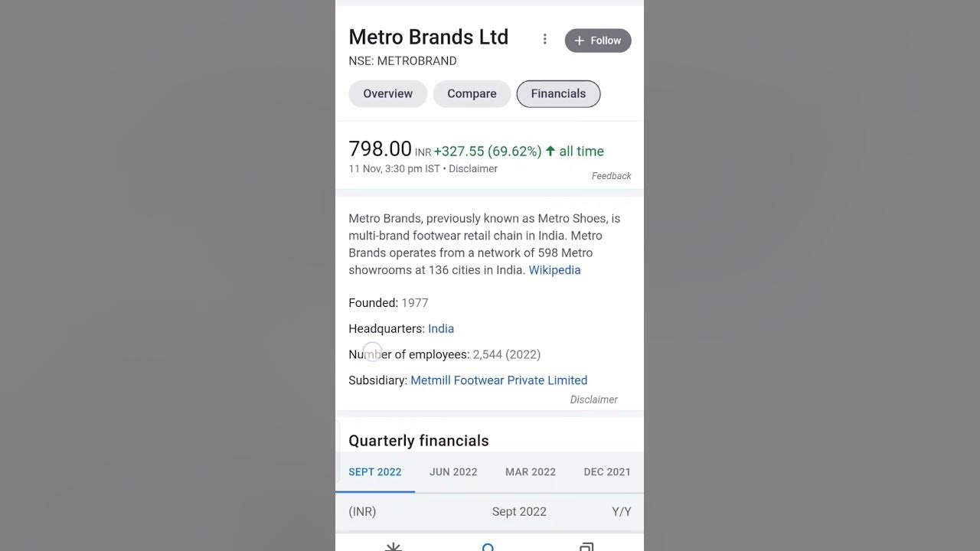Tap the Discover asterisk icon
Screen dimensions: 980x551
[393, 546]
